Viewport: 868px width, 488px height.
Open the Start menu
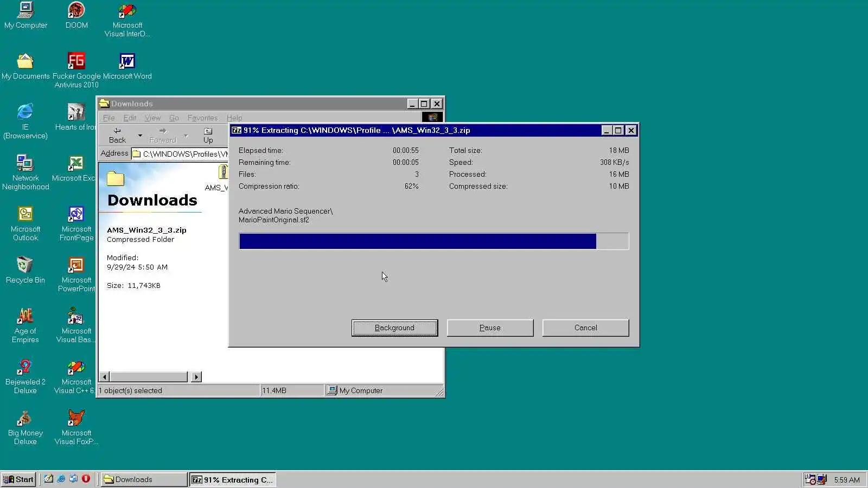pyautogui.click(x=18, y=479)
